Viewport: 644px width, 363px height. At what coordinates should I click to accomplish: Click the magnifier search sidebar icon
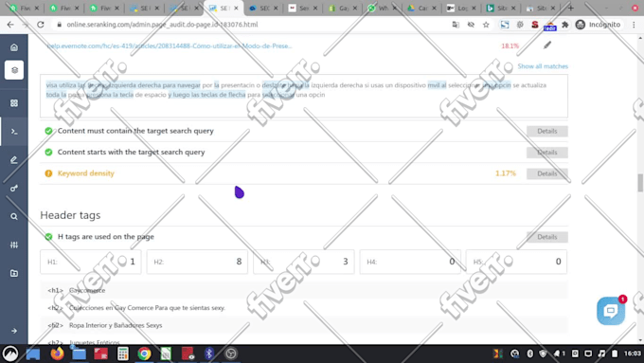pyautogui.click(x=14, y=216)
